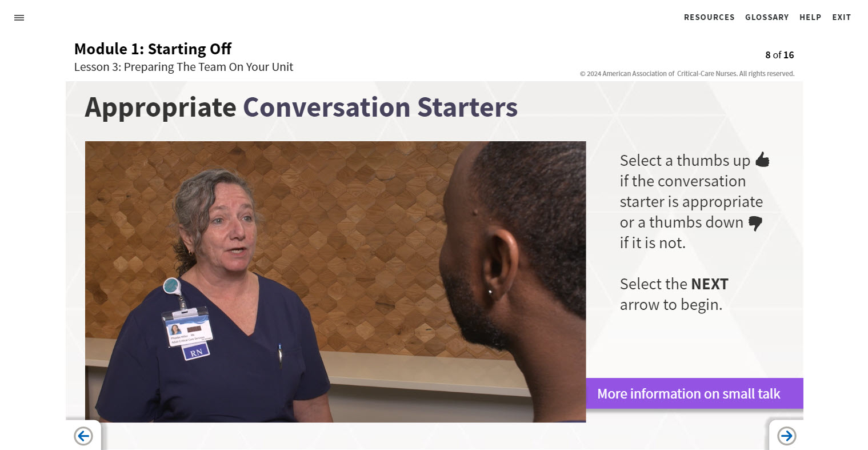868x450 pixels.
Task: Click the Appropriate Conversation Starters heading
Action: pyautogui.click(x=301, y=107)
